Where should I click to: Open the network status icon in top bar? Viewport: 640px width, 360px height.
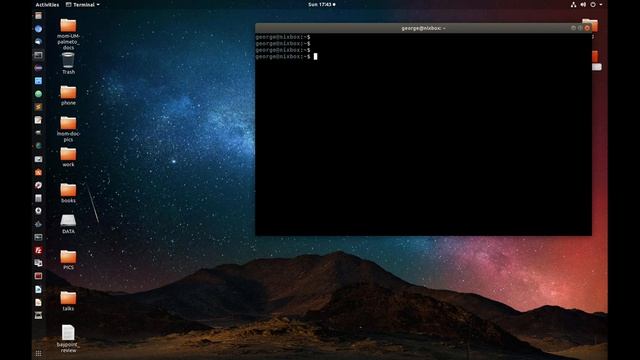click(x=573, y=4)
